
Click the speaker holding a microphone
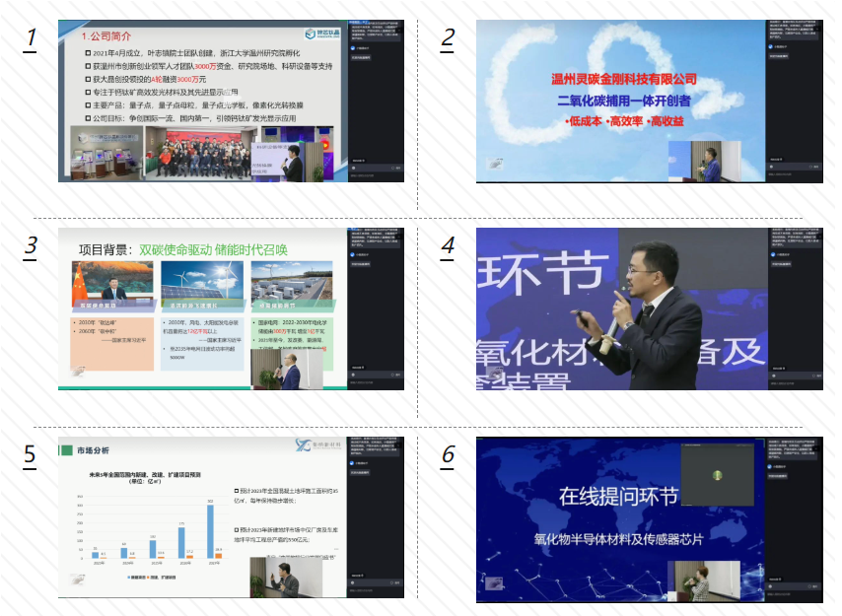645,315
